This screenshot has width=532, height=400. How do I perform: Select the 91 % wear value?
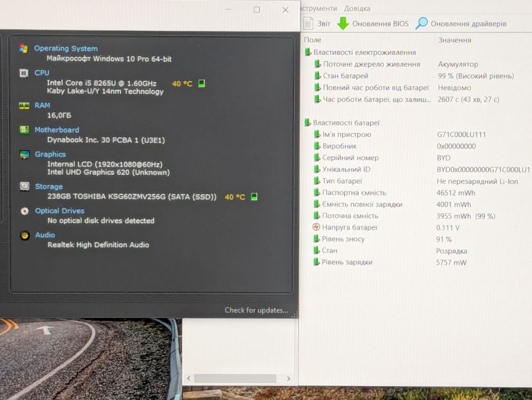tap(444, 239)
